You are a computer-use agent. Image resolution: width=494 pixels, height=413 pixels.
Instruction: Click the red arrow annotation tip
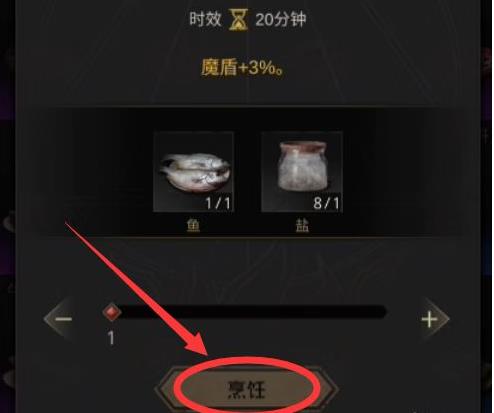point(206,354)
